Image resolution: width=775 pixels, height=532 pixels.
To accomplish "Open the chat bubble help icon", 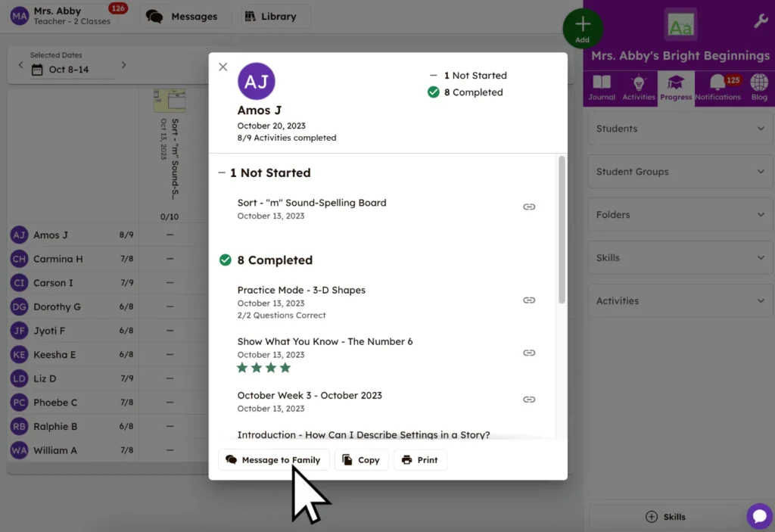I will [x=760, y=516].
